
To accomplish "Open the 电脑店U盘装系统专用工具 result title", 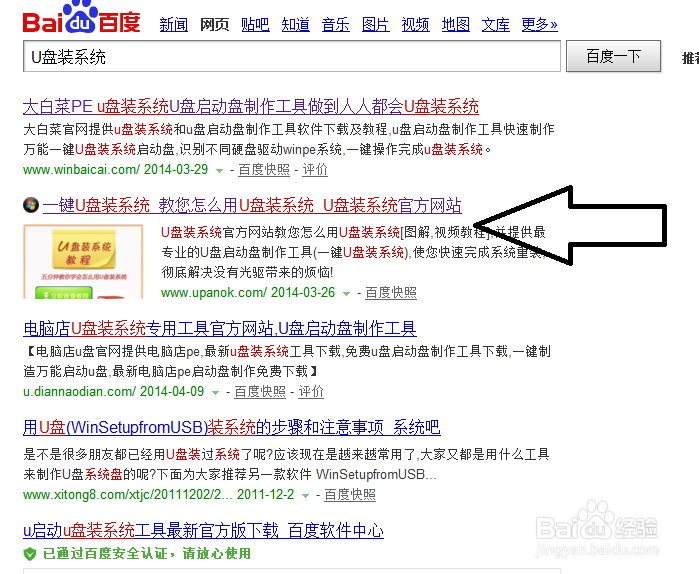I will tap(220, 328).
